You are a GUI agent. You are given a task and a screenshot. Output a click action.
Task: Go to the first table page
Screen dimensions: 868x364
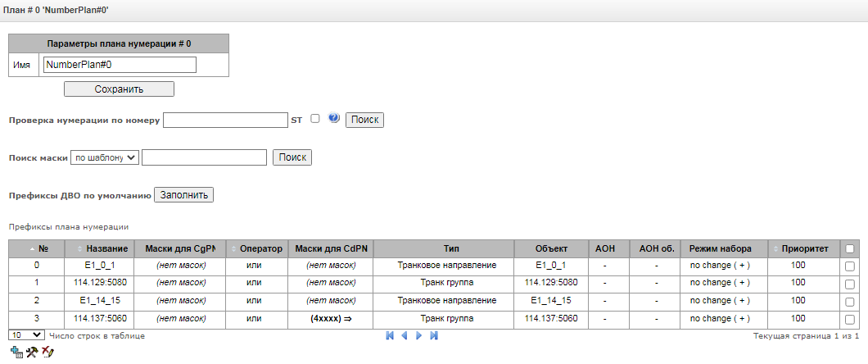(x=390, y=335)
